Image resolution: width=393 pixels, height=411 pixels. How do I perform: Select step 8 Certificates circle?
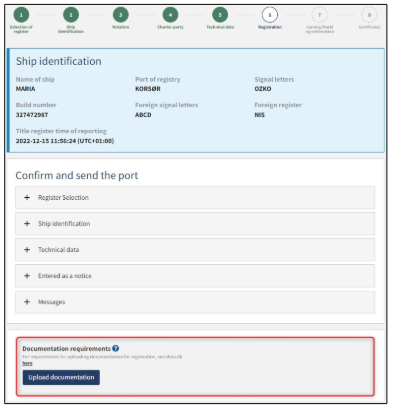click(369, 15)
